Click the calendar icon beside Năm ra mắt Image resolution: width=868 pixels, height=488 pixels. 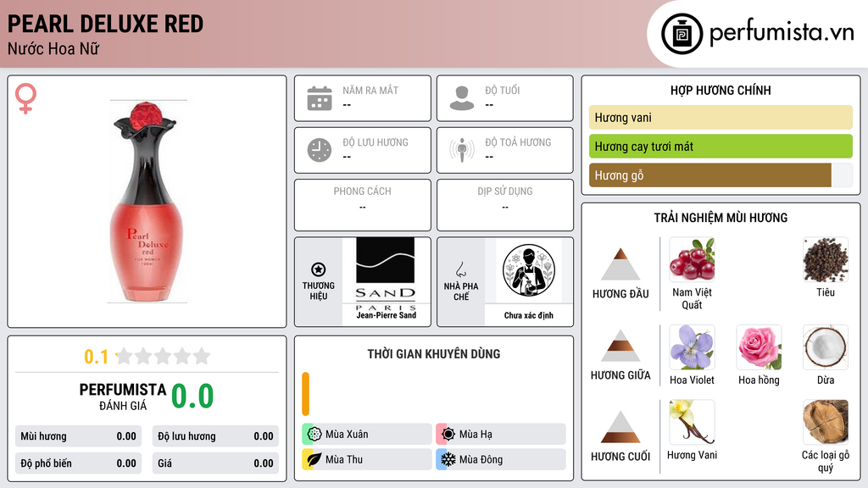[x=320, y=98]
